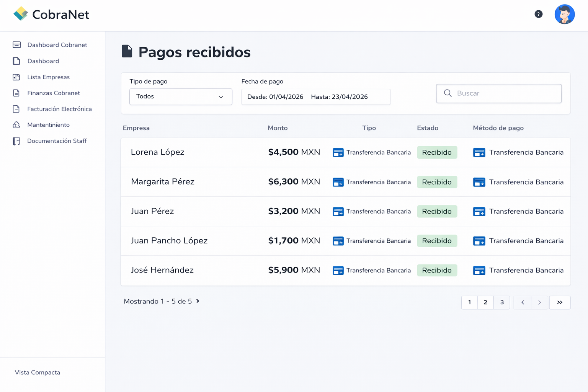Toggle Vista Compacta in the sidebar
Viewport: 588px width, 392px height.
(x=38, y=372)
